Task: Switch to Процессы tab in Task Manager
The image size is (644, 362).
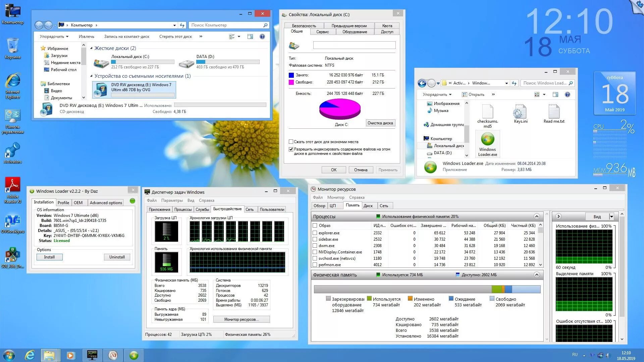Action: point(183,209)
